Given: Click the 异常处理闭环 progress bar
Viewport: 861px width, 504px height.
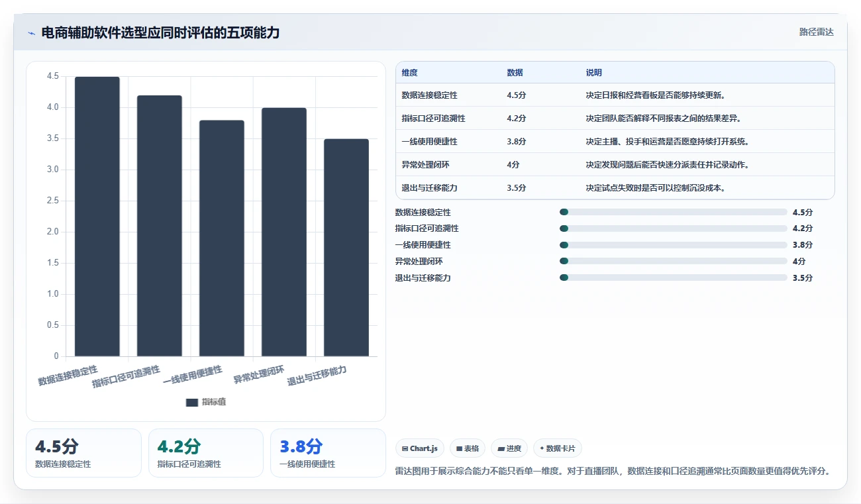Looking at the screenshot, I should [x=674, y=261].
